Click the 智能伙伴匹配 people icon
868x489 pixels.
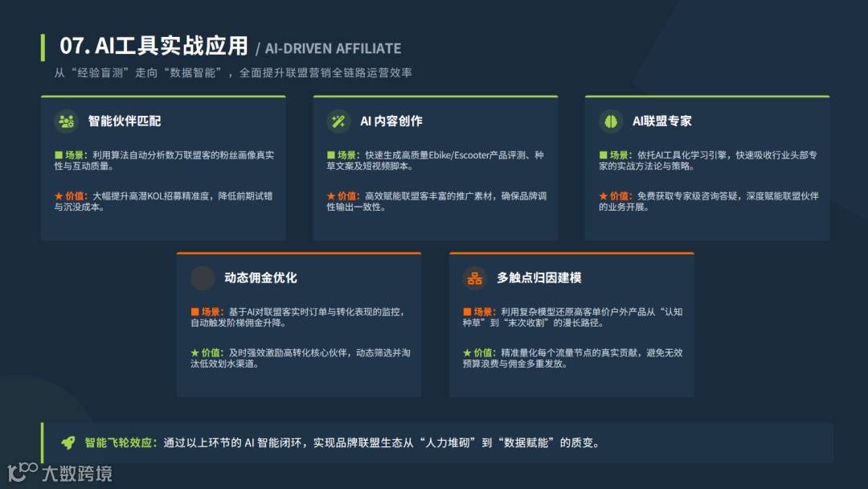click(x=67, y=121)
